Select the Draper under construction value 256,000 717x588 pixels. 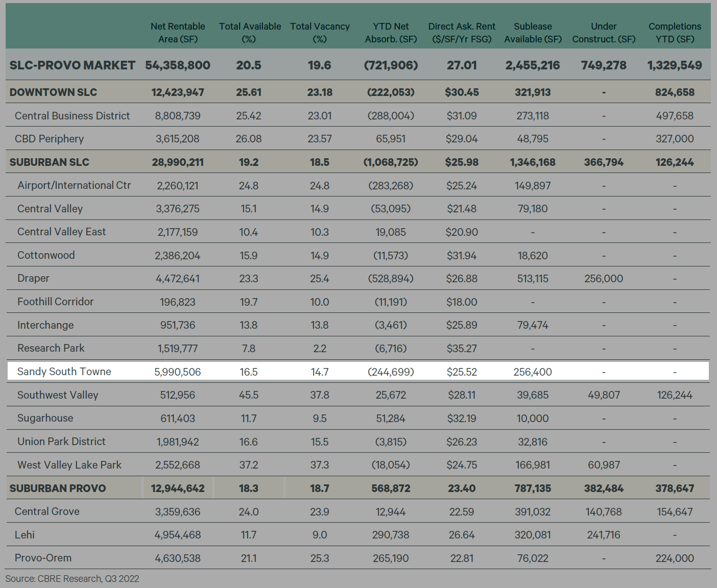coord(604,279)
